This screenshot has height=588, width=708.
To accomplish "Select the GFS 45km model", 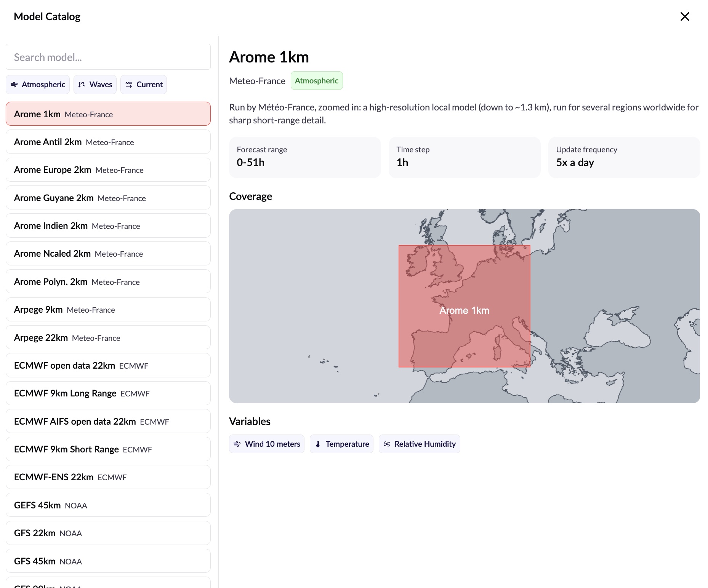I will [x=108, y=561].
